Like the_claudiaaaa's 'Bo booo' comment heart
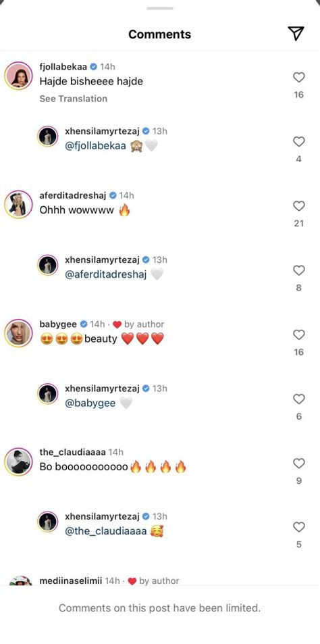The height and width of the screenshot is (644, 320). pos(299,464)
